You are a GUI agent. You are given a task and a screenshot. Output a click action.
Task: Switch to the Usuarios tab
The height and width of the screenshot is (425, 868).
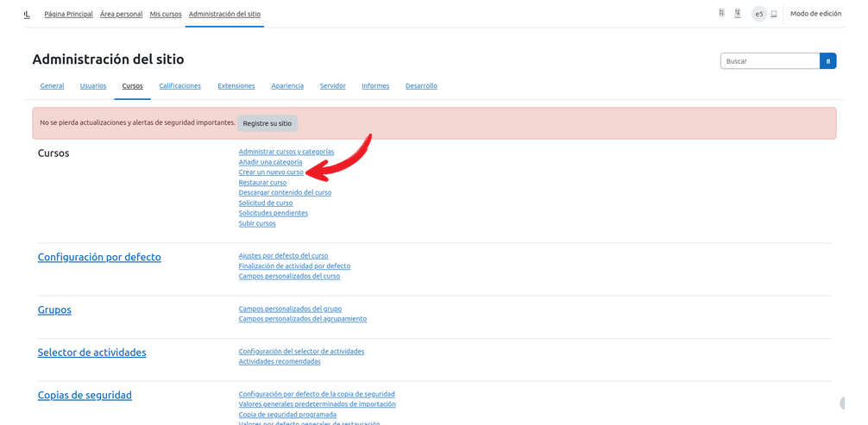(93, 86)
